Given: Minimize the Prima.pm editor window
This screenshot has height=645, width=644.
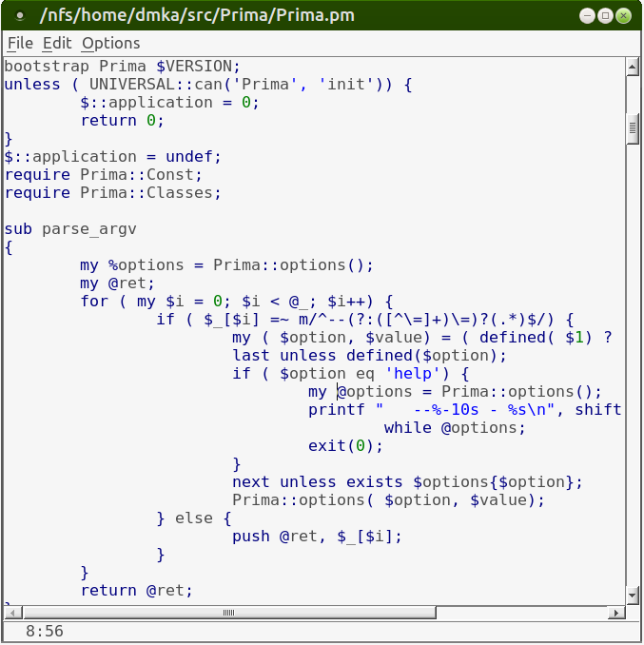Looking at the screenshot, I should click(x=587, y=15).
